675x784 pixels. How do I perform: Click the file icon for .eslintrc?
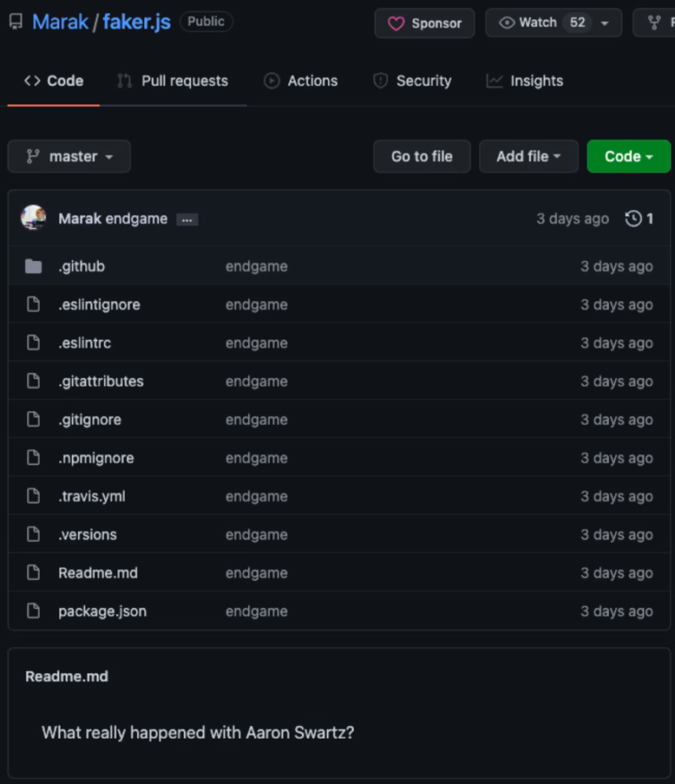click(34, 342)
